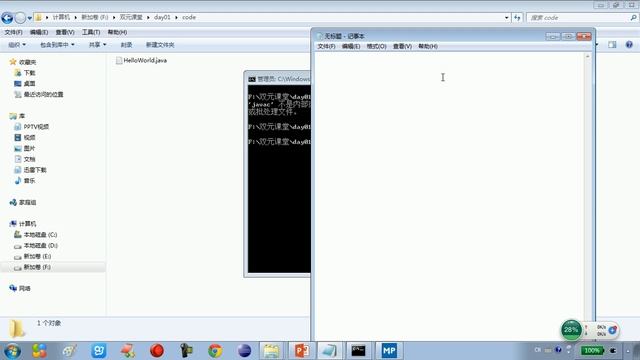Click the Explorer back navigation button
This screenshot has width=640, height=360.
pyautogui.click(x=7, y=18)
